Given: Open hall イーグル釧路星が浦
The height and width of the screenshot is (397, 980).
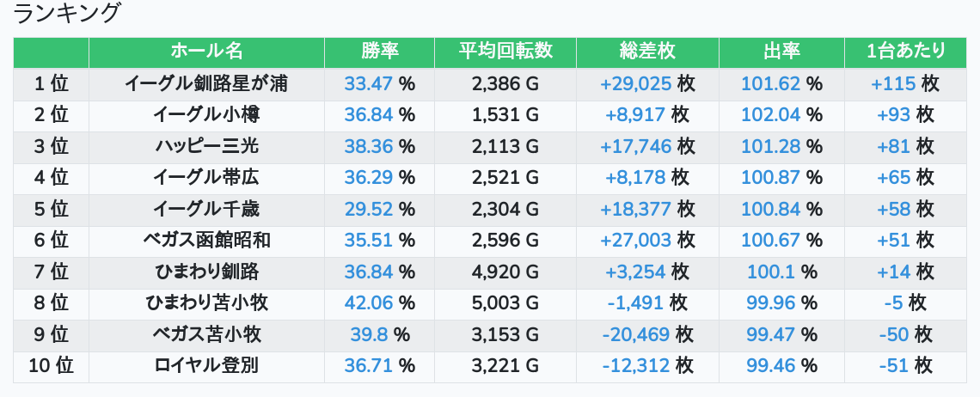Looking at the screenshot, I should (x=206, y=84).
